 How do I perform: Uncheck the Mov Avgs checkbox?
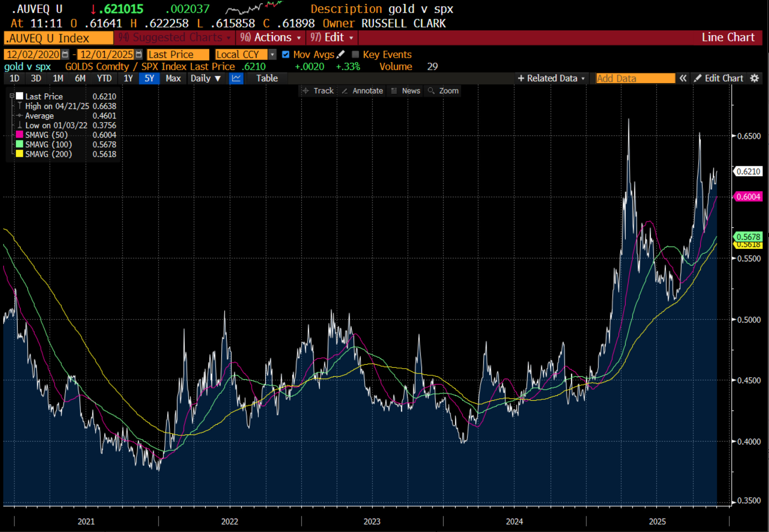click(x=285, y=54)
